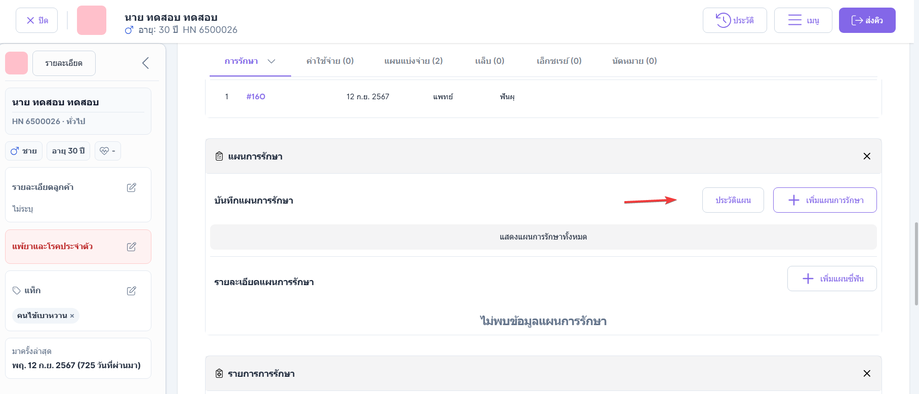
Task: Open the รายละเอียด details button
Action: 64,63
